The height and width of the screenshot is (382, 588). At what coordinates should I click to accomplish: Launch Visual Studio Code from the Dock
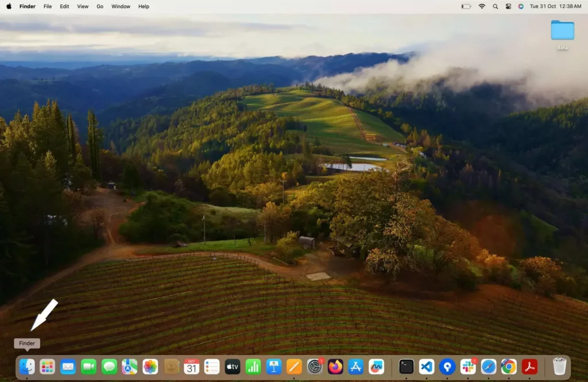click(427, 366)
